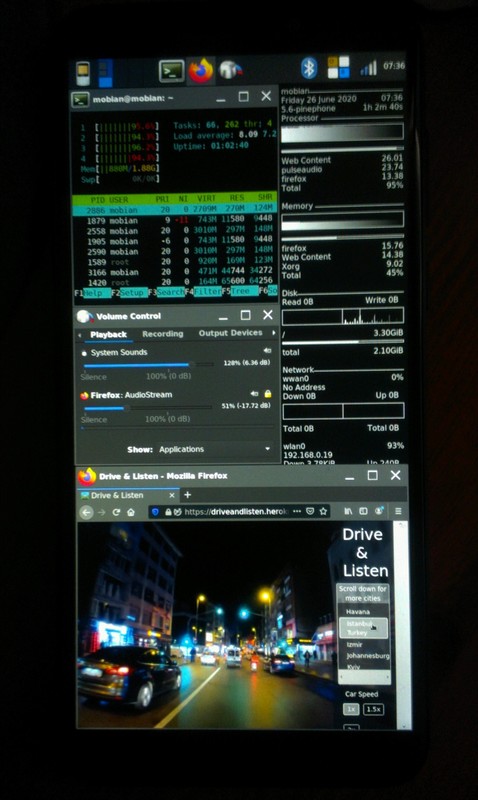Open the workspace switcher tray icon
478x800 pixels.
click(338, 67)
